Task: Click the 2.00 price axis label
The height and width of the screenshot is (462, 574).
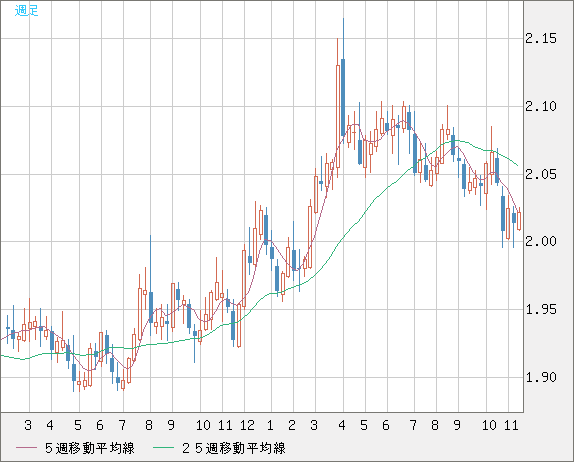Action: coord(541,241)
